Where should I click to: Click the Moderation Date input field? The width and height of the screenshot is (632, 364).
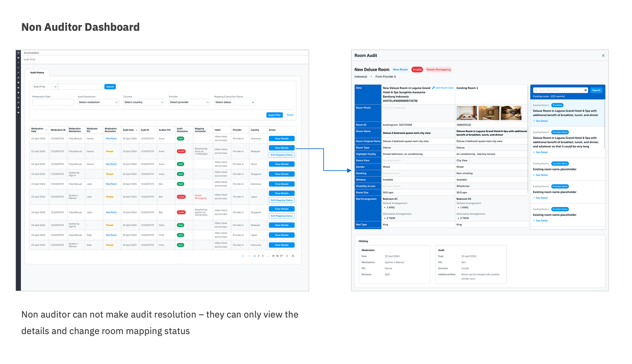pyautogui.click(x=53, y=102)
